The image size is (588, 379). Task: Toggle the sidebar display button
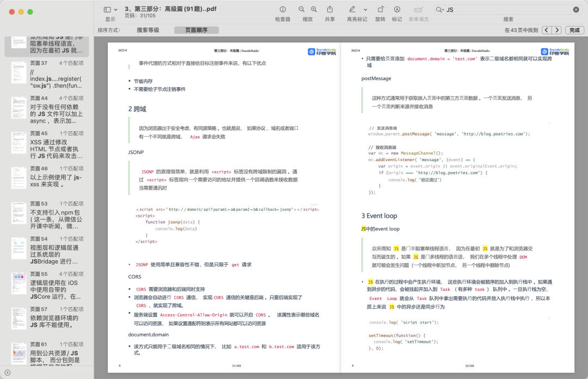[x=107, y=9]
